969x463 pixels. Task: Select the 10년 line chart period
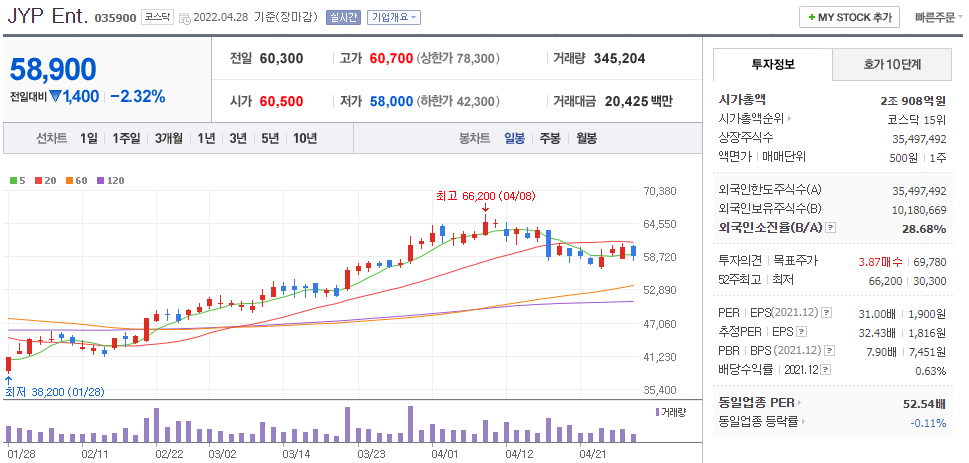point(305,138)
